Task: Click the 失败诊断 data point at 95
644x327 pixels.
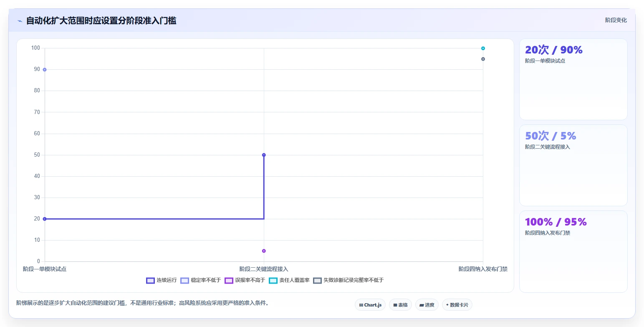Action: 483,59
